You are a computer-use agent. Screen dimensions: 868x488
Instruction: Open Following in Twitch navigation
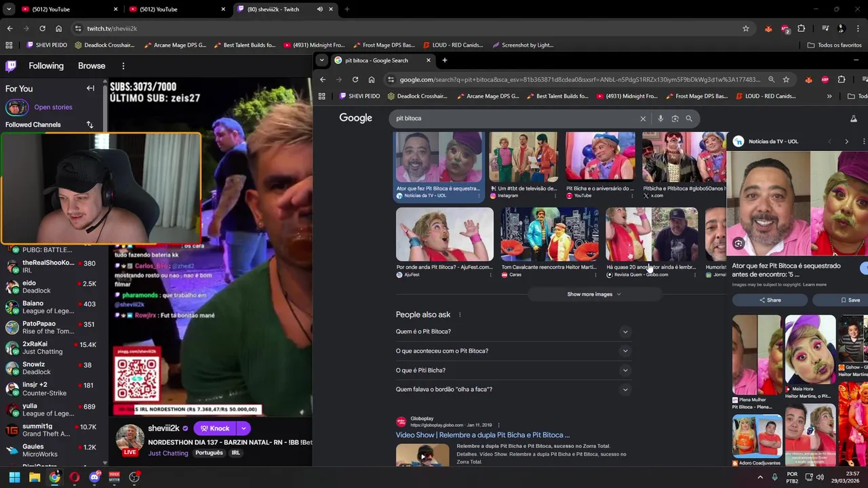click(46, 66)
